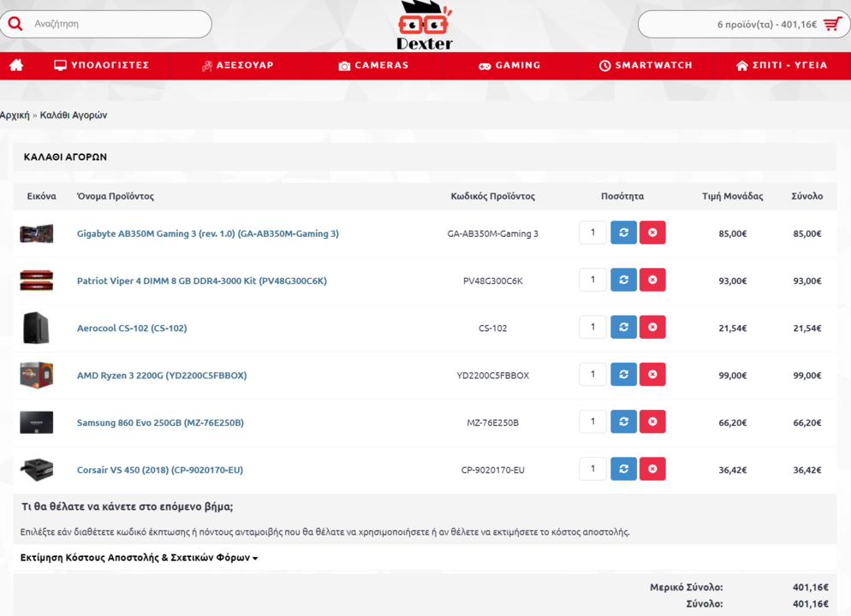Open the CAMERAS menu
Image resolution: width=851 pixels, height=616 pixels.
(373, 65)
